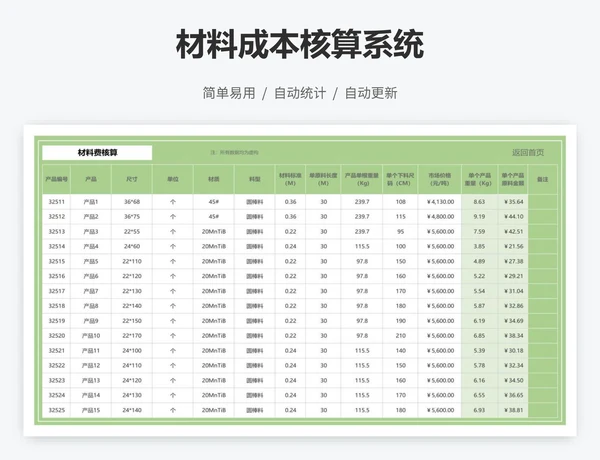Click the 产品4 name cell
This screenshot has height=460, width=600.
click(91, 246)
